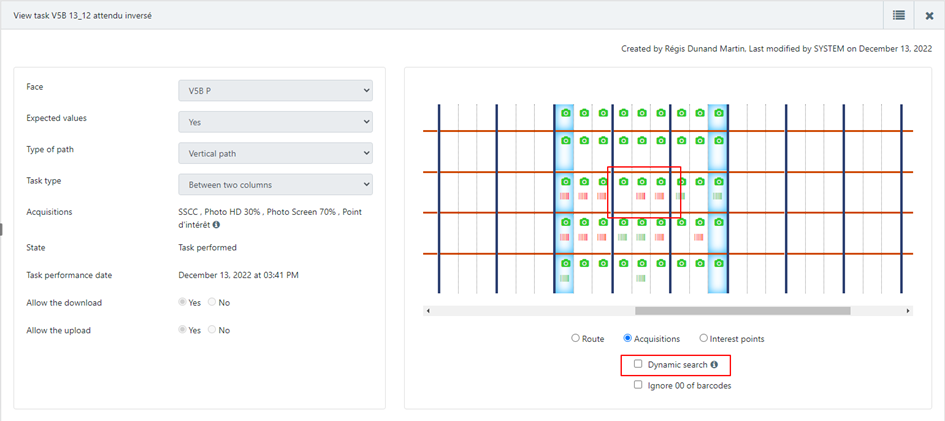Click right arrow of grid scrollbar
The image size is (945, 421).
pos(908,311)
